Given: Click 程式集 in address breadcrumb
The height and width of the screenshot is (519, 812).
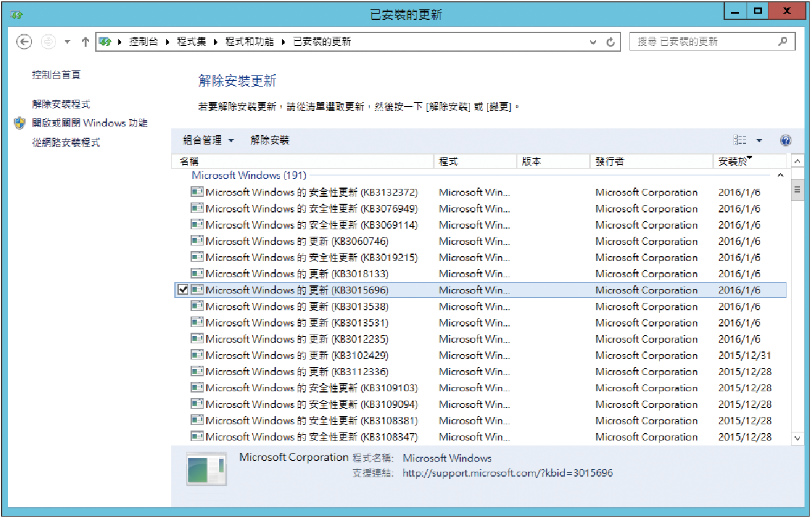Looking at the screenshot, I should click(191, 42).
